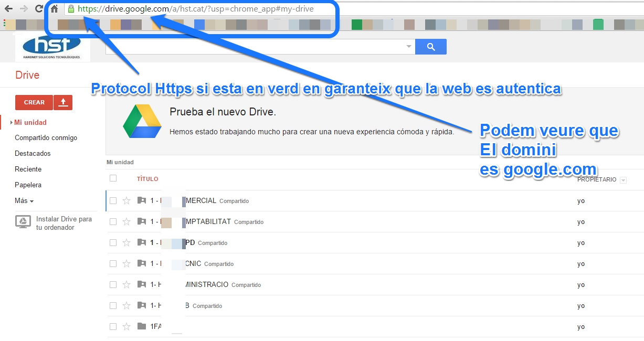This screenshot has height=341, width=644.
Task: Check the box for the MPTABILITAT folder
Action: tap(113, 221)
